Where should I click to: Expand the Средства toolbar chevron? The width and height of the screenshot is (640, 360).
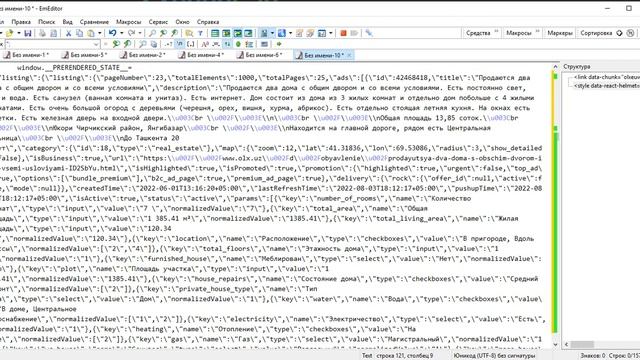[x=496, y=31]
